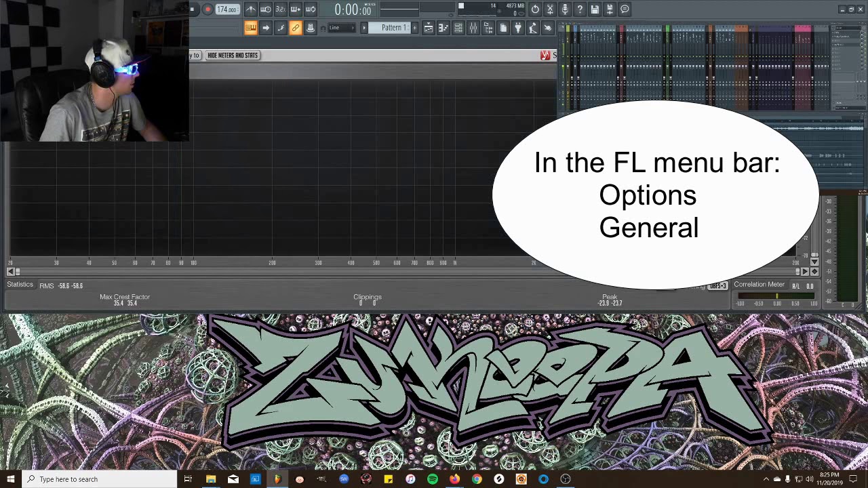Viewport: 868px width, 488px height.
Task: Click the 174.000 tempo field
Action: 227,9
